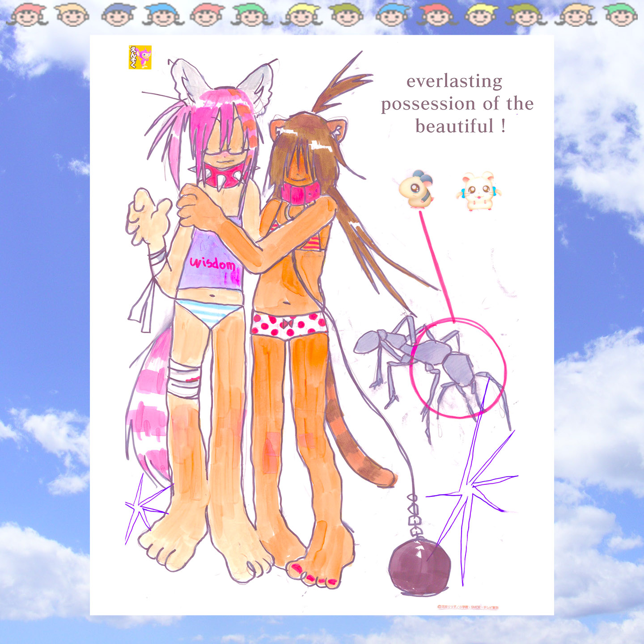Select the white hamster with blue ribbons

[479, 191]
